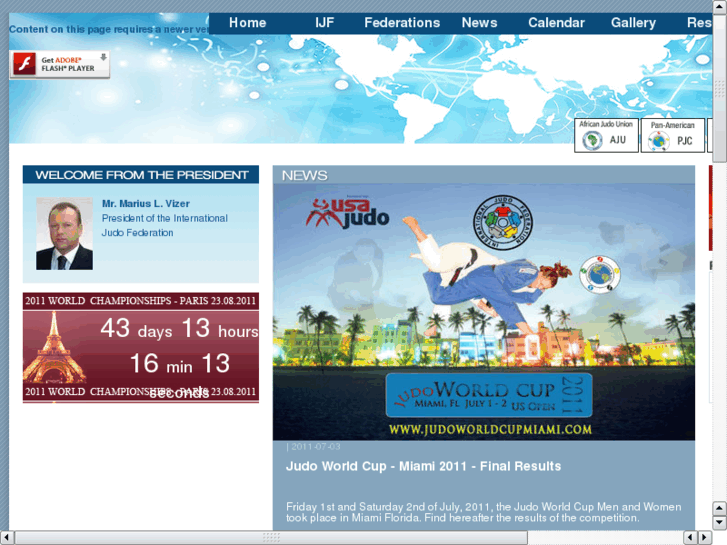Click the news summary paragraph starting 'Friday 1st'
The image size is (727, 545).
484,513
